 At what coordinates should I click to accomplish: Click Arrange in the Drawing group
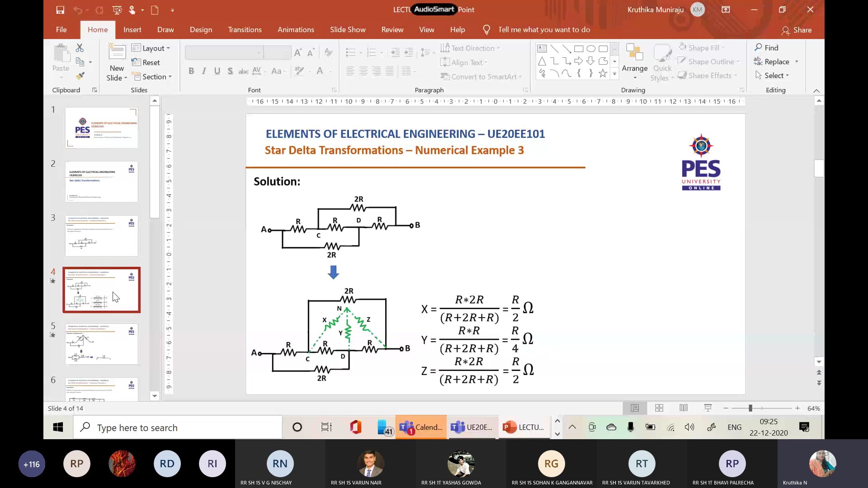click(634, 61)
